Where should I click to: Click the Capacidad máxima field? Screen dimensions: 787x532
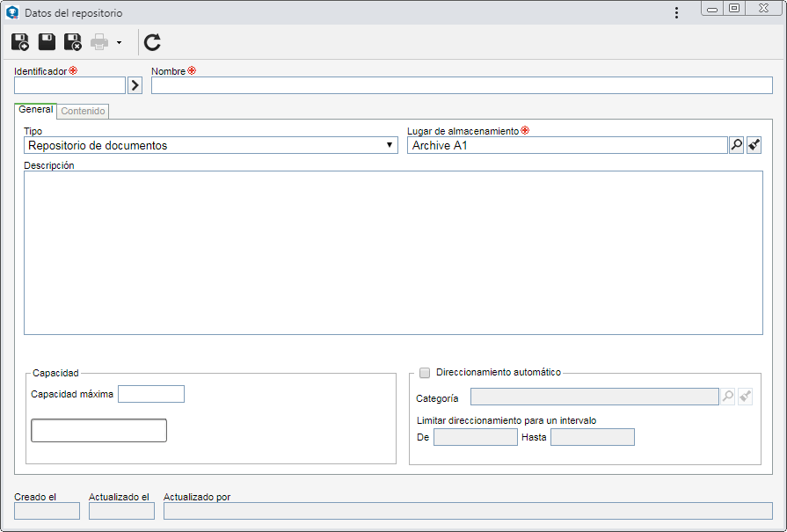(x=151, y=394)
